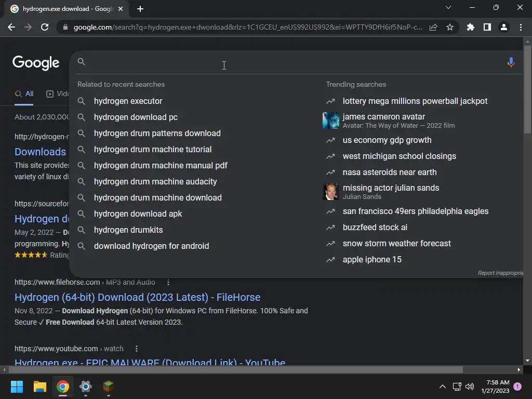Click the browser forward arrow
The height and width of the screenshot is (399, 532).
coord(28,27)
